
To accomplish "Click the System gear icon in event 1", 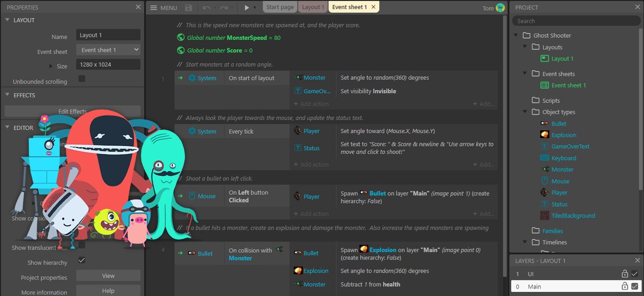I will 192,78.
